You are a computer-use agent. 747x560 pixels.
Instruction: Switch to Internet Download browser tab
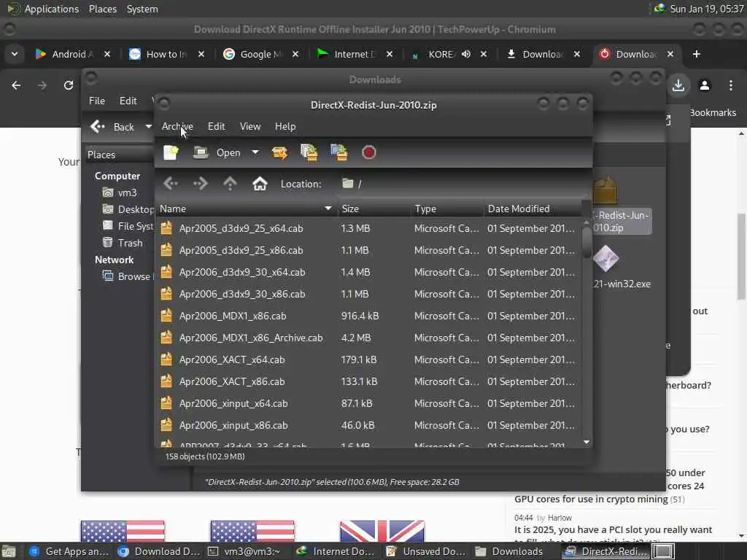tap(354, 54)
